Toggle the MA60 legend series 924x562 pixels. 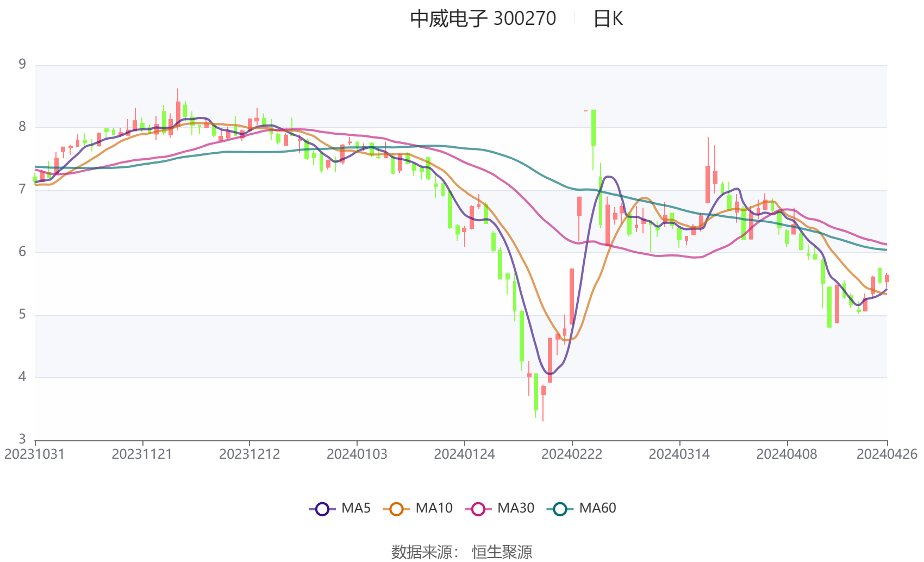(582, 509)
